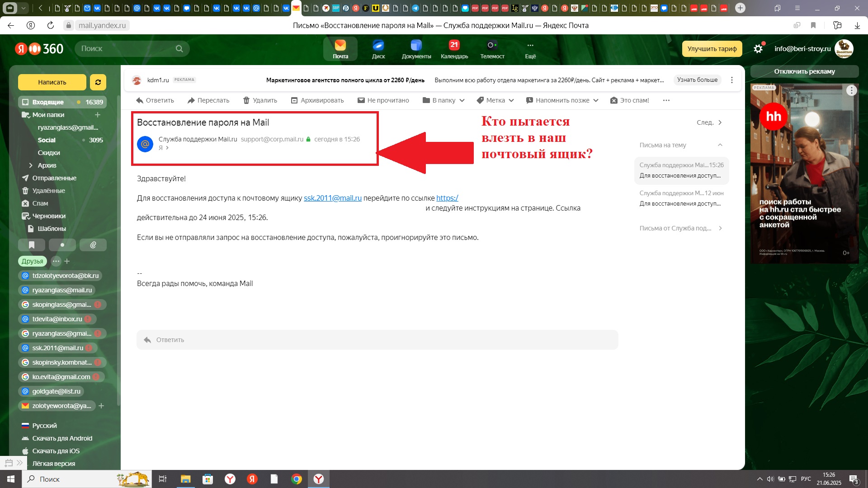
Task: Open the Отправленные folder
Action: click(54, 178)
